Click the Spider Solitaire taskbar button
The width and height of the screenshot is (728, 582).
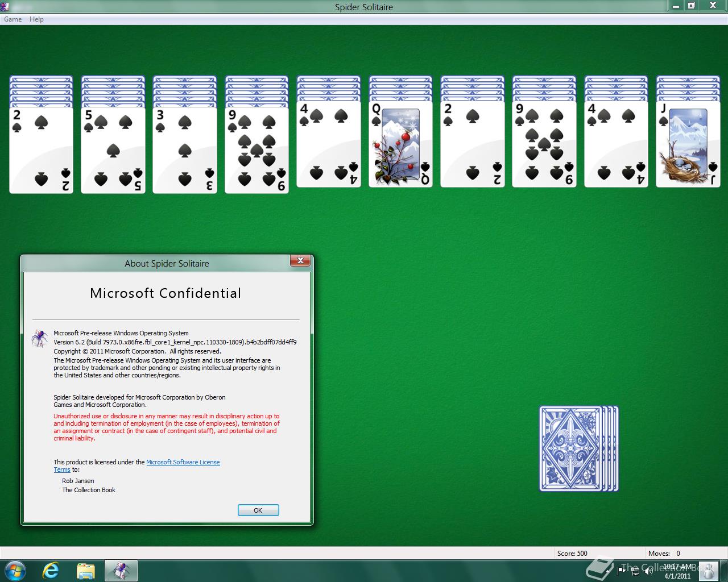121,571
